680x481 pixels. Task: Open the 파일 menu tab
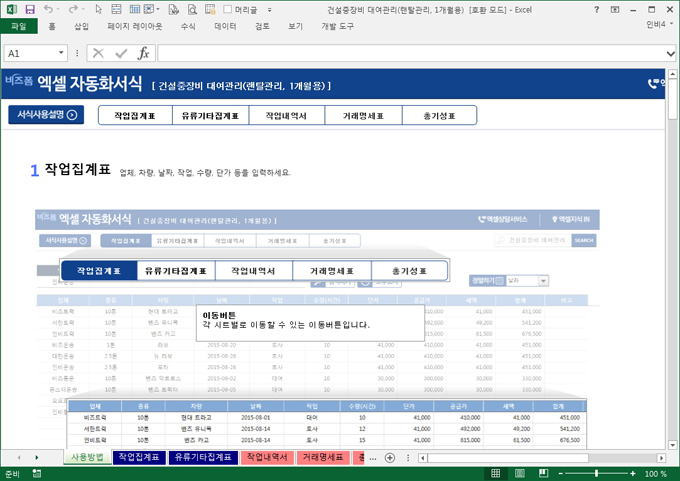pos(18,27)
